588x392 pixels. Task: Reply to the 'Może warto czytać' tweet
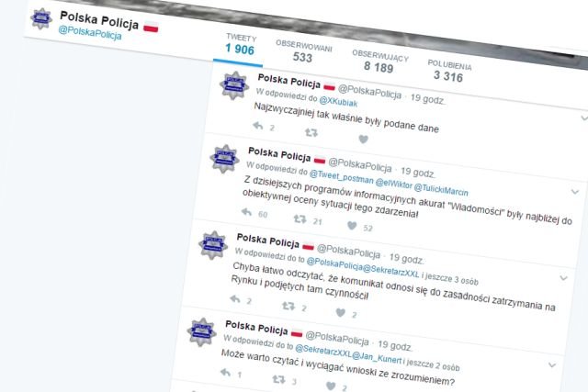coord(225,372)
